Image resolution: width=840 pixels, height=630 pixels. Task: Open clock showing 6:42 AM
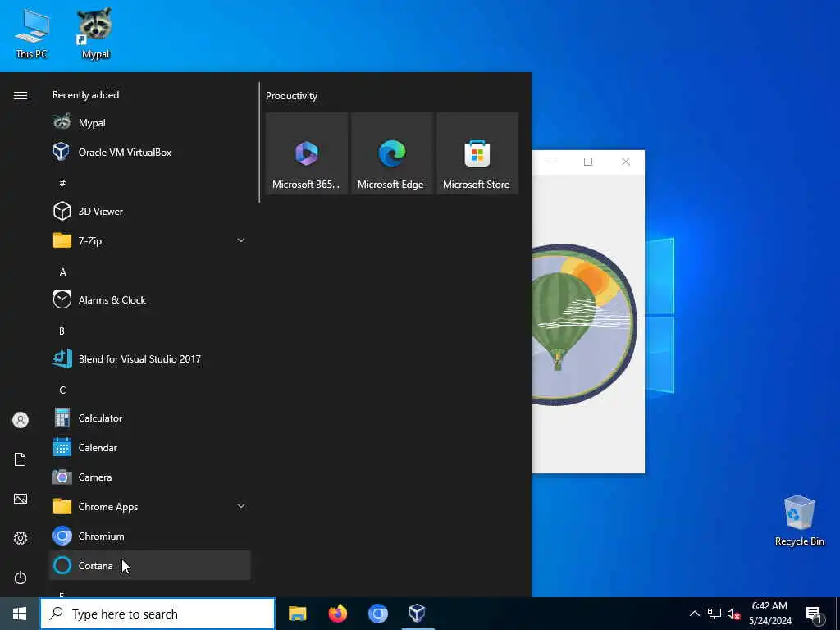pos(769,614)
